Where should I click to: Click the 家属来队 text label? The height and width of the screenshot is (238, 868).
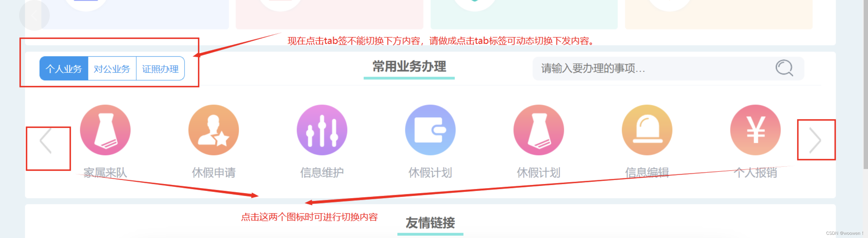[x=105, y=172]
